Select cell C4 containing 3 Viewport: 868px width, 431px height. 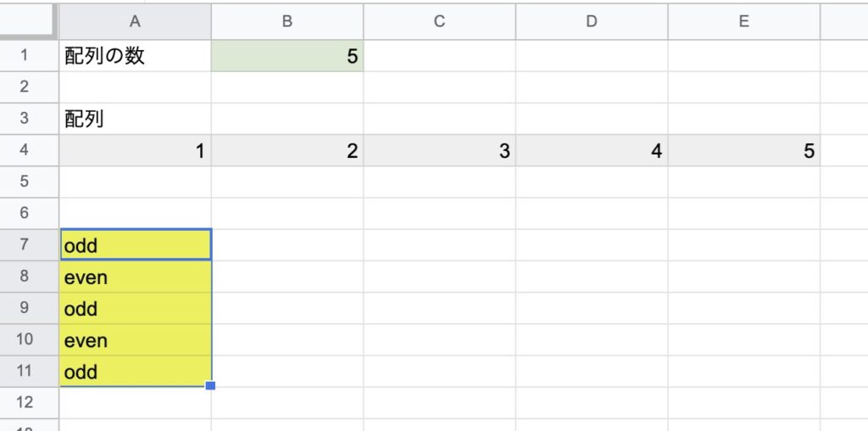(440, 151)
